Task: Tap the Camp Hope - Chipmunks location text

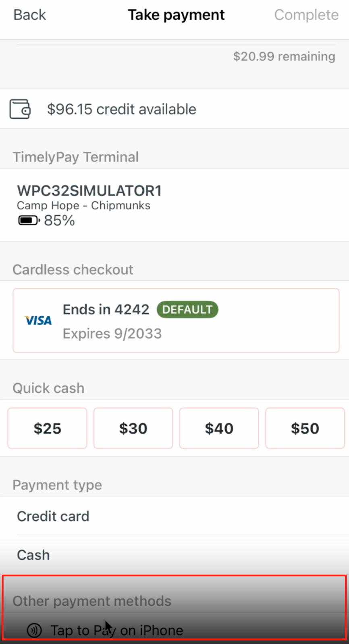Action: tap(83, 205)
